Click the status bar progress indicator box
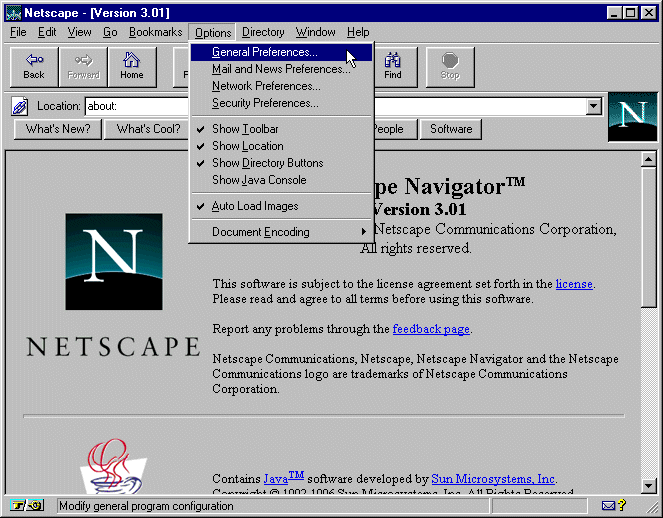 pos(540,505)
